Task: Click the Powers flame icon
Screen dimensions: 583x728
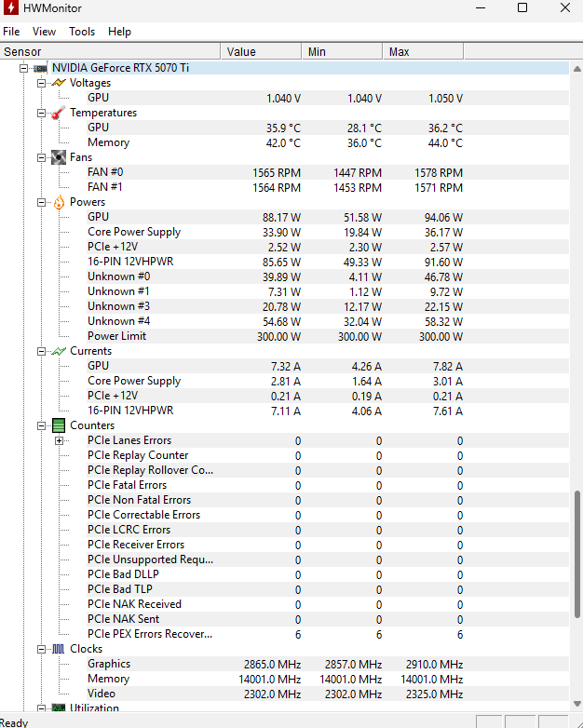Action: click(59, 202)
